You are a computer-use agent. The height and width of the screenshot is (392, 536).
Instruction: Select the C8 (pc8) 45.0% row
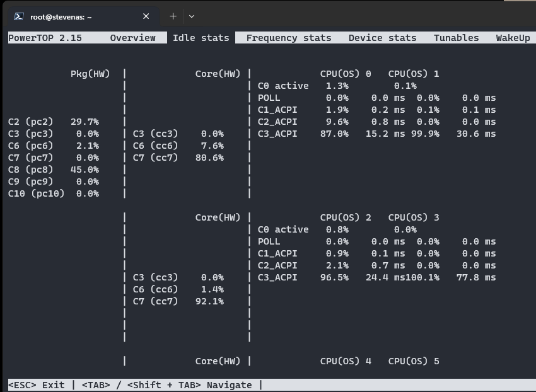pyautogui.click(x=54, y=170)
